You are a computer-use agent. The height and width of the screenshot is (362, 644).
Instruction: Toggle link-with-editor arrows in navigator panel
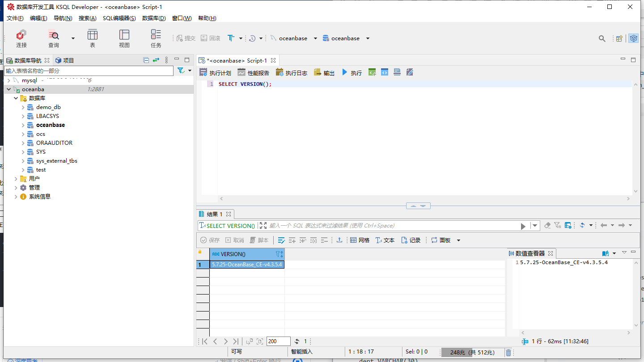[x=156, y=60]
